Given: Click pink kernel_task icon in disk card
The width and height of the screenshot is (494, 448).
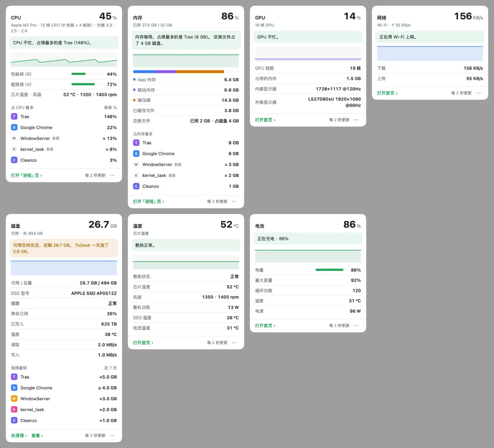Looking at the screenshot, I should click(14, 410).
